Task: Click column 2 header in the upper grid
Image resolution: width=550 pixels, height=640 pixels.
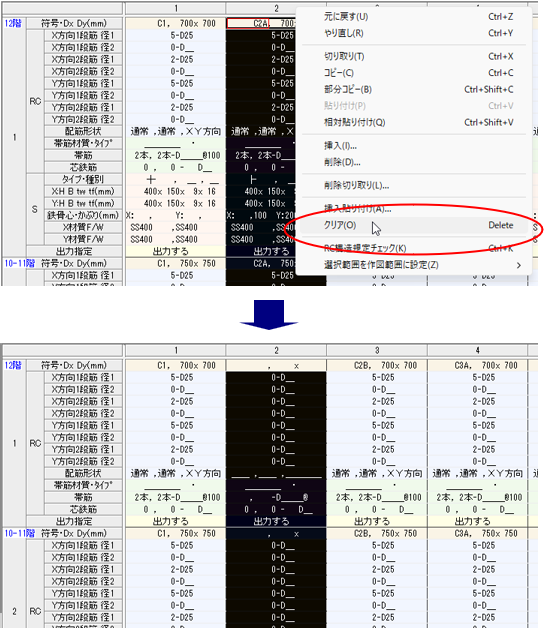Action: pyautogui.click(x=276, y=8)
